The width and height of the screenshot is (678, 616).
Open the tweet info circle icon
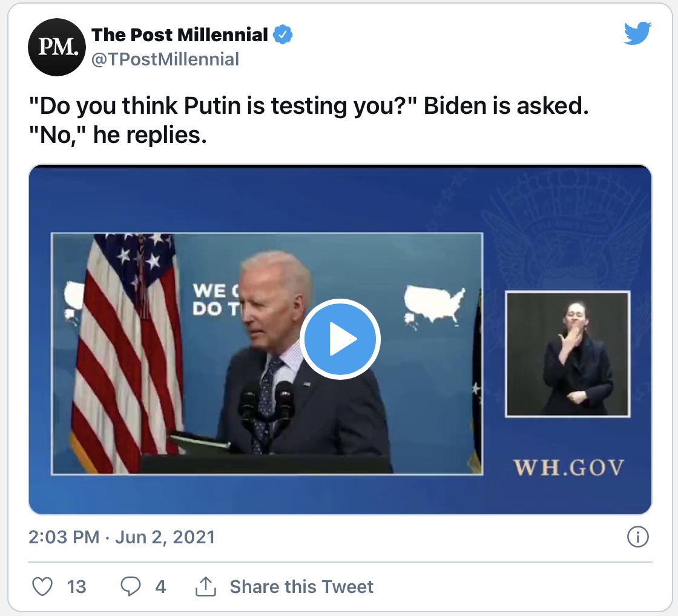click(x=638, y=537)
